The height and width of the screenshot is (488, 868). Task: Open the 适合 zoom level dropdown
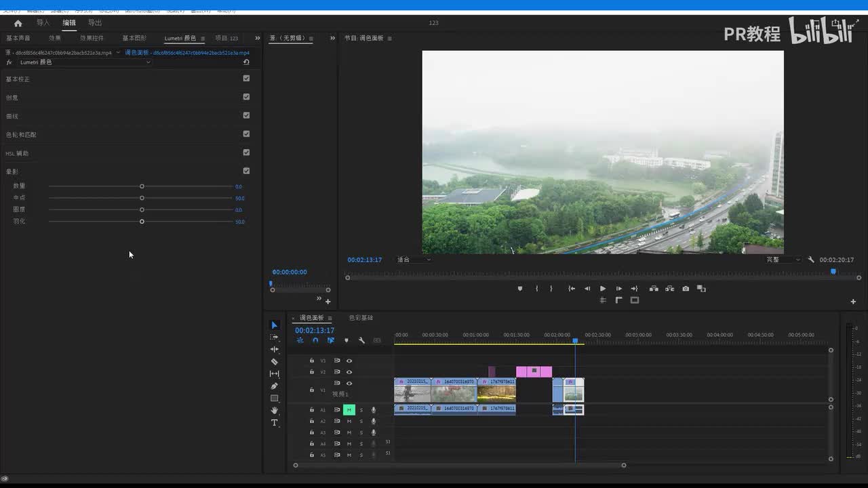(x=414, y=260)
